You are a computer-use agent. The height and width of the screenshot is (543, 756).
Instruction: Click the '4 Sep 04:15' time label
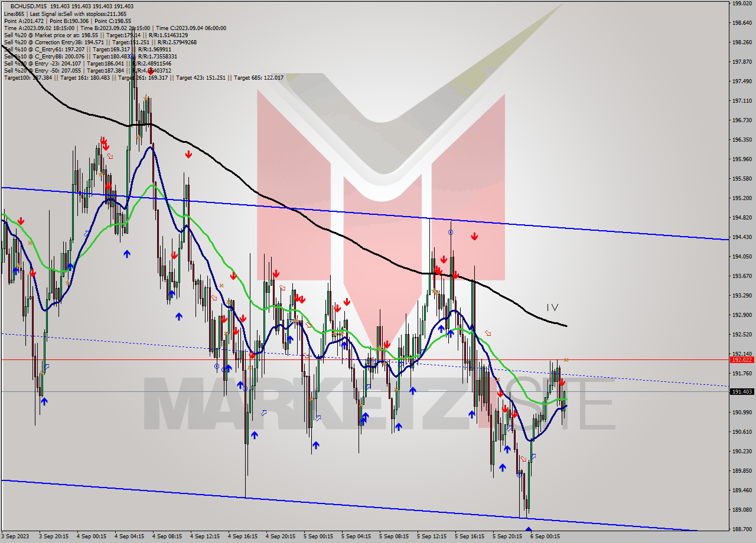(130, 537)
